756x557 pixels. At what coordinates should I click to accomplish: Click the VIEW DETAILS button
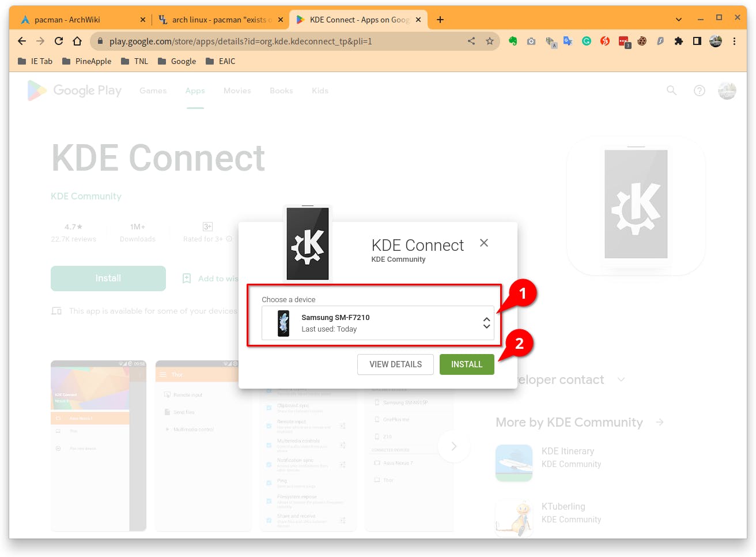tap(395, 364)
